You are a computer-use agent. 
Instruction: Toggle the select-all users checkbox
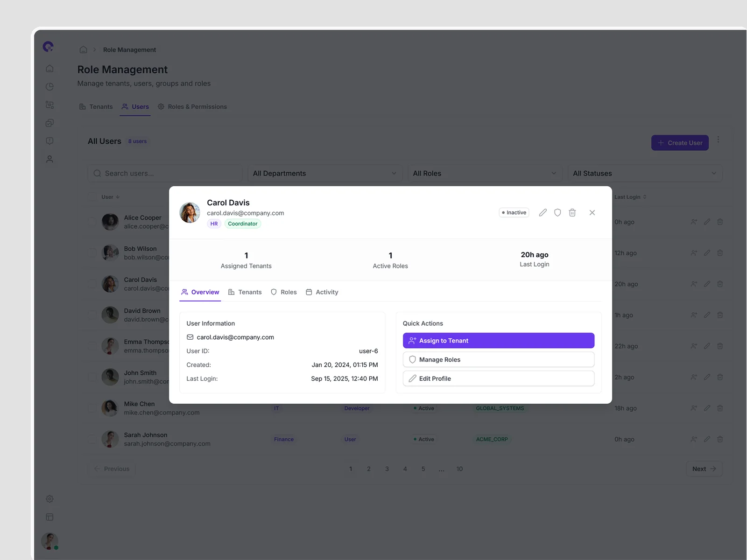[x=92, y=197]
